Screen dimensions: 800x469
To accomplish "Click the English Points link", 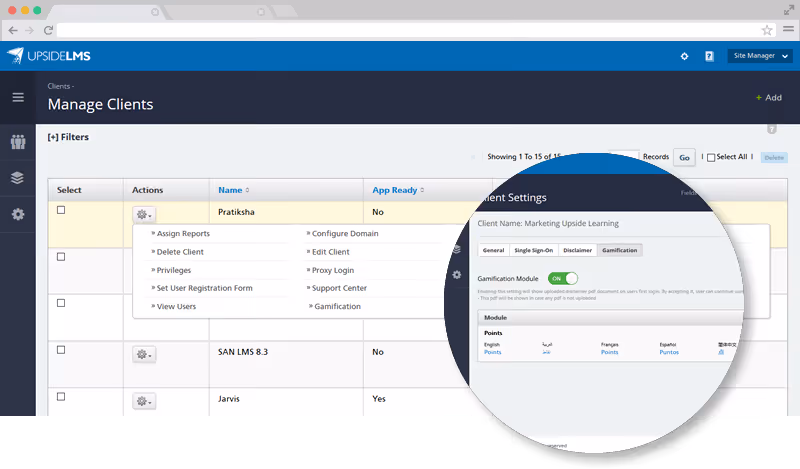I will point(492,352).
